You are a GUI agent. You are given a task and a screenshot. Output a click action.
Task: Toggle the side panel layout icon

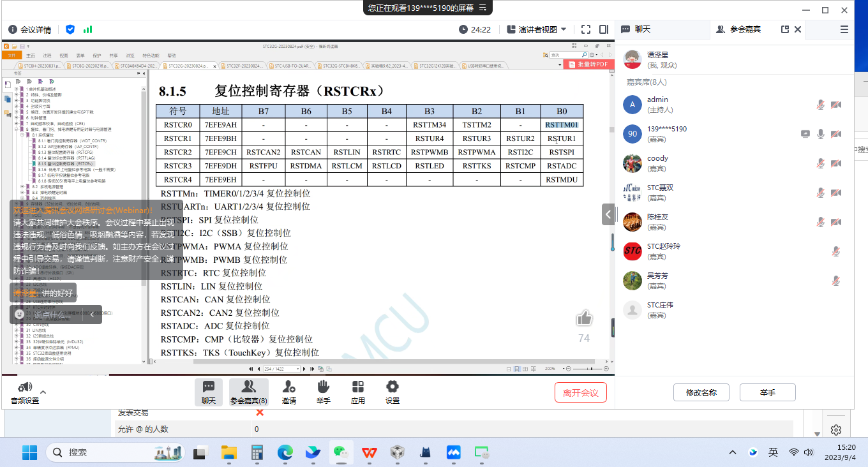[604, 29]
